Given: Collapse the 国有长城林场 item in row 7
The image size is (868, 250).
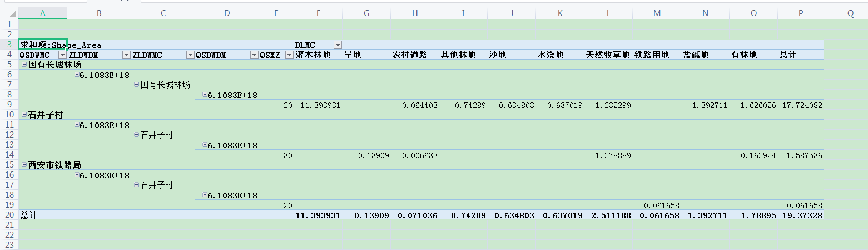Looking at the screenshot, I should [137, 85].
